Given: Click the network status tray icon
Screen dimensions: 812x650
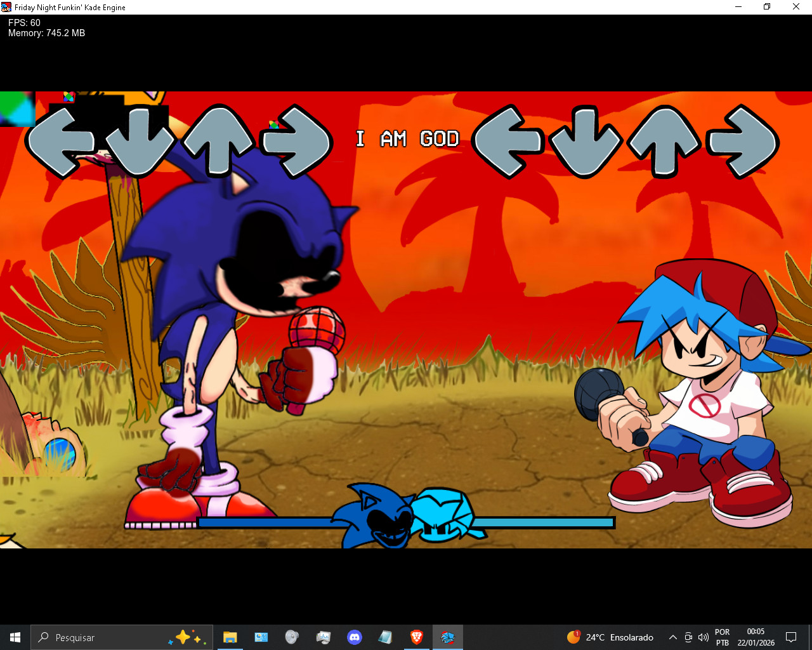Looking at the screenshot, I should click(688, 637).
